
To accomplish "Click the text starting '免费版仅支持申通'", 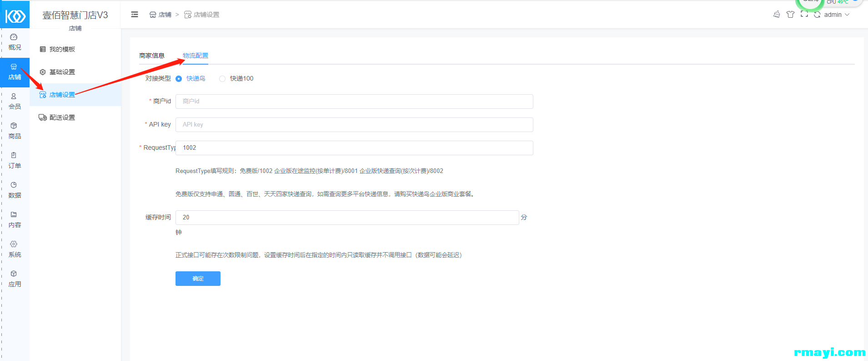I will coord(326,194).
